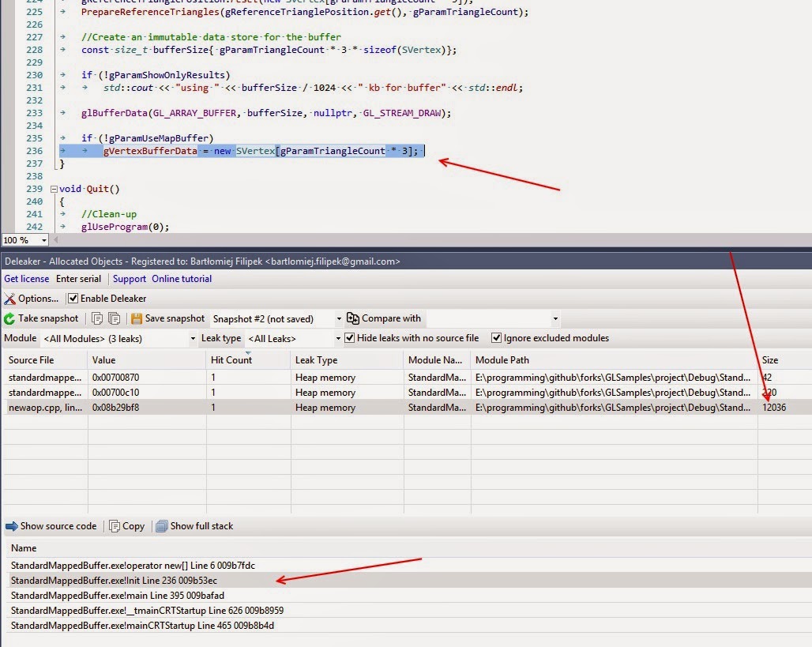Click first copy icon beside Take snapshot
812x647 pixels.
97,319
